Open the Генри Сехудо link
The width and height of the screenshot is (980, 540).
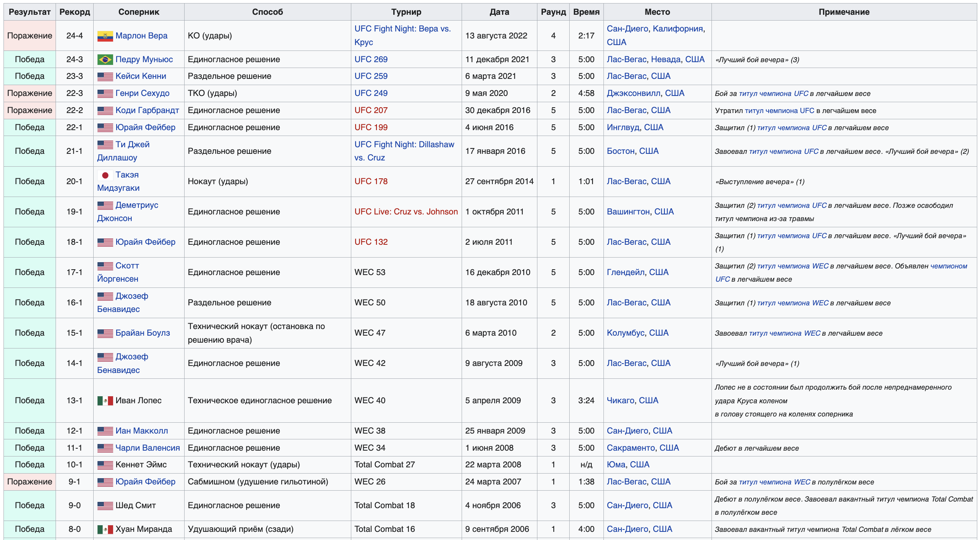142,93
